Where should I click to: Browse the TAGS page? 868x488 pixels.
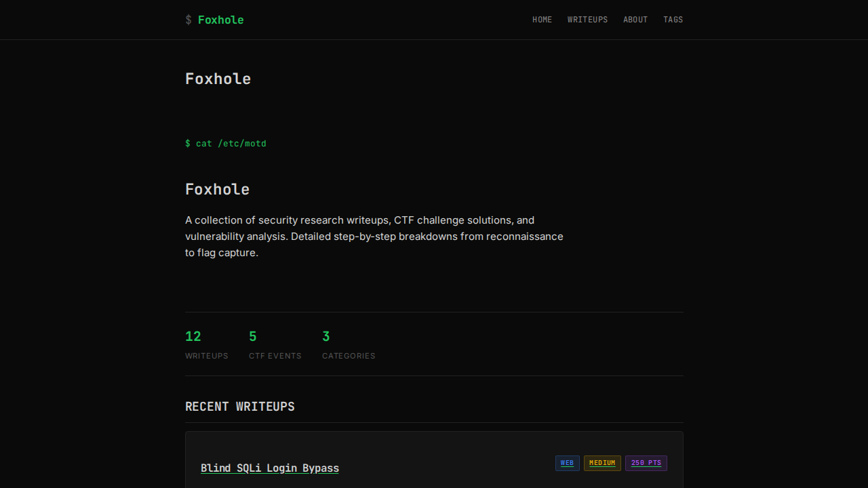pos(673,20)
